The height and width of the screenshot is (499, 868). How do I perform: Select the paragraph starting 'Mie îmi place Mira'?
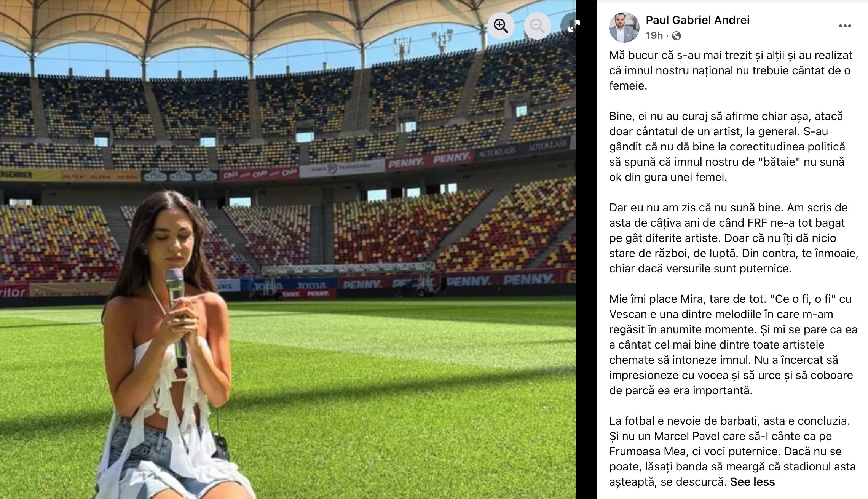click(733, 345)
